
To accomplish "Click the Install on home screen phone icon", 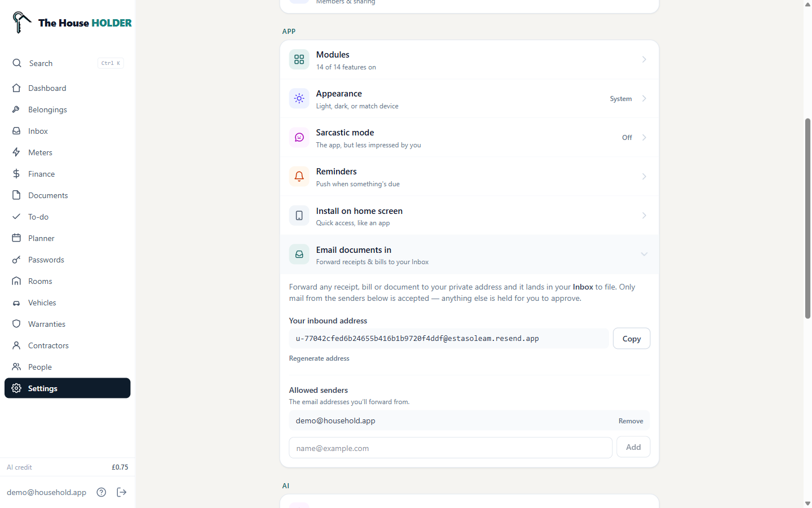I will [x=299, y=216].
